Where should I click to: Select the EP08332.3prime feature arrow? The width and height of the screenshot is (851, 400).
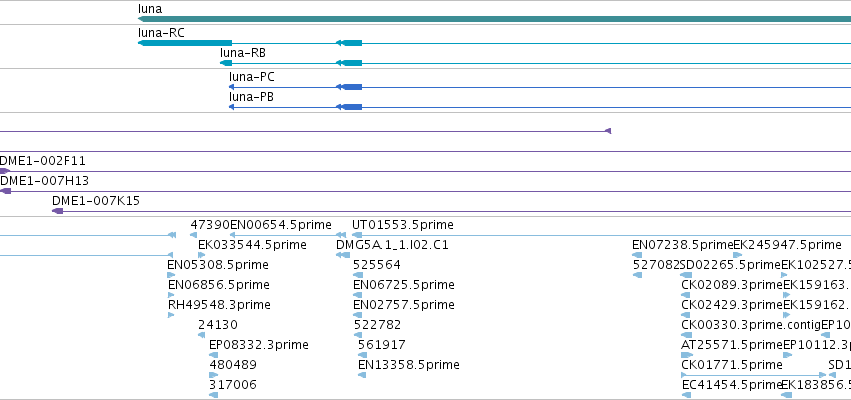click(x=213, y=355)
